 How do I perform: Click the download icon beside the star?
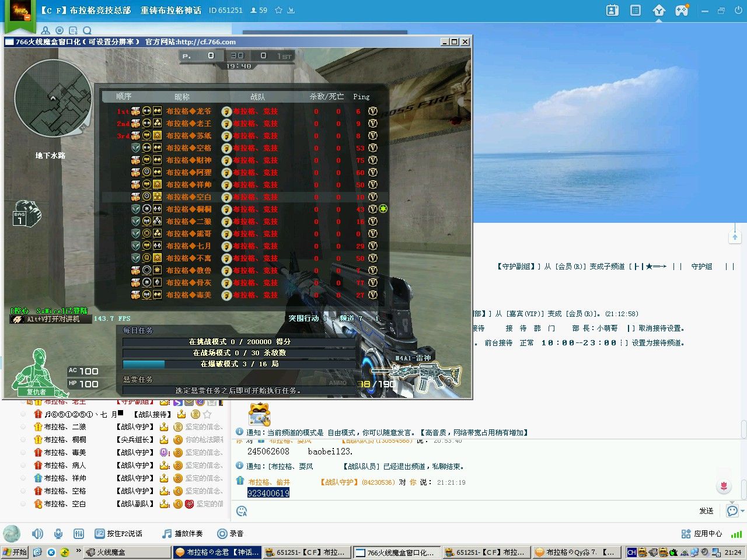291,10
